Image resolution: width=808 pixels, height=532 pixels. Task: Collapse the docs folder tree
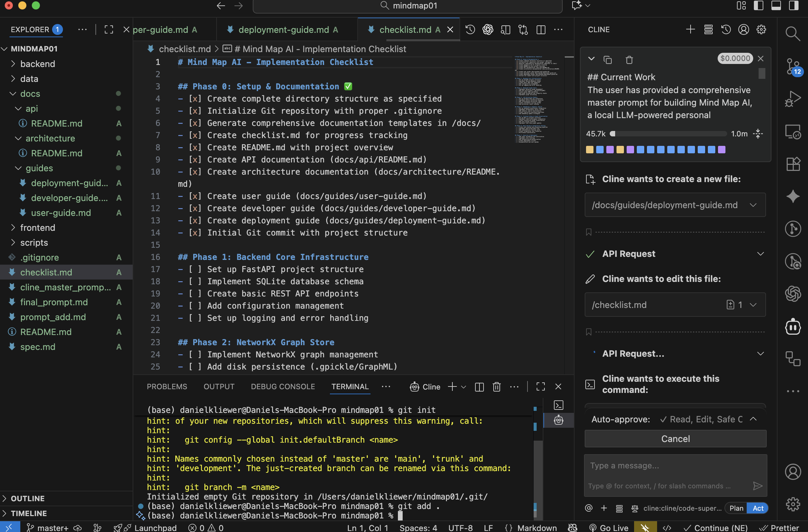pyautogui.click(x=30, y=94)
